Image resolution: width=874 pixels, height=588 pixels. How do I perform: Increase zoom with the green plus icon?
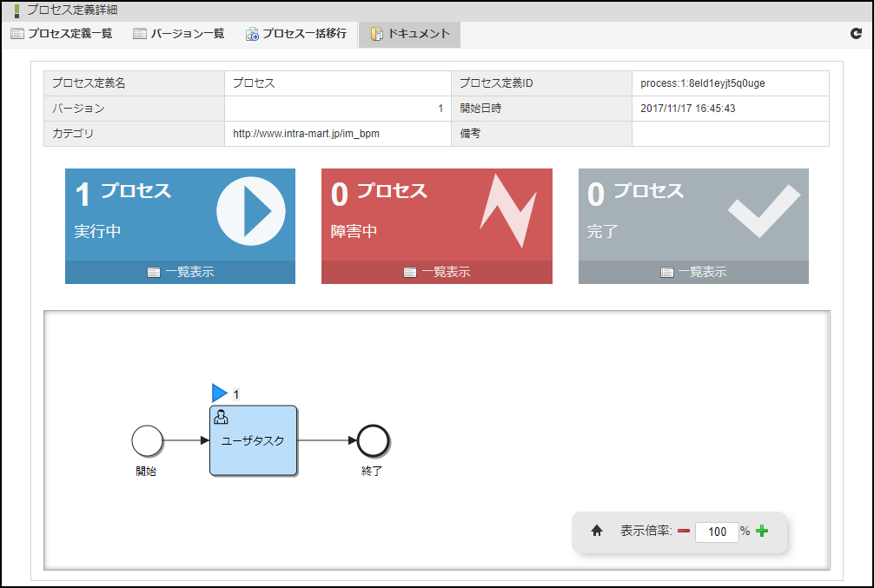tap(762, 532)
